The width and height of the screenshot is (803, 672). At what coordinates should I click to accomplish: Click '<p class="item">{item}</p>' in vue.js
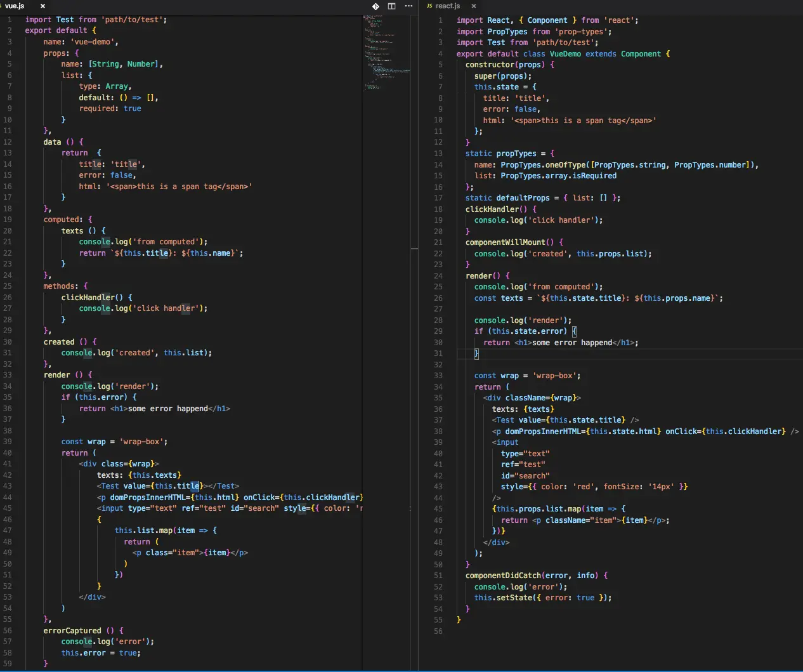190,553
